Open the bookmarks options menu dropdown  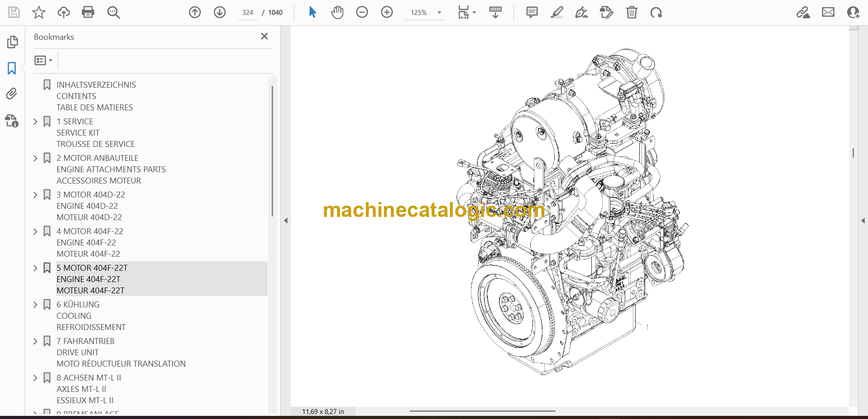tap(43, 60)
